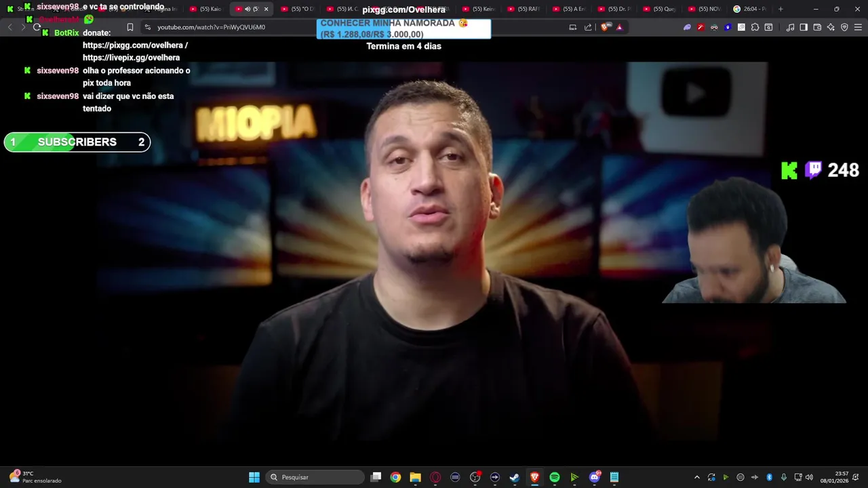Screen dimensions: 868x488
Task: Open the Windows Start menu
Action: pyautogui.click(x=254, y=477)
